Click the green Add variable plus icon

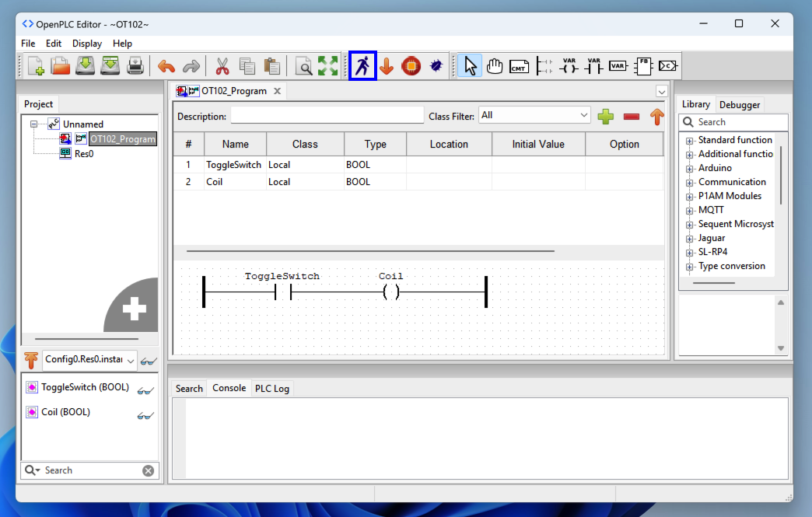pos(605,116)
